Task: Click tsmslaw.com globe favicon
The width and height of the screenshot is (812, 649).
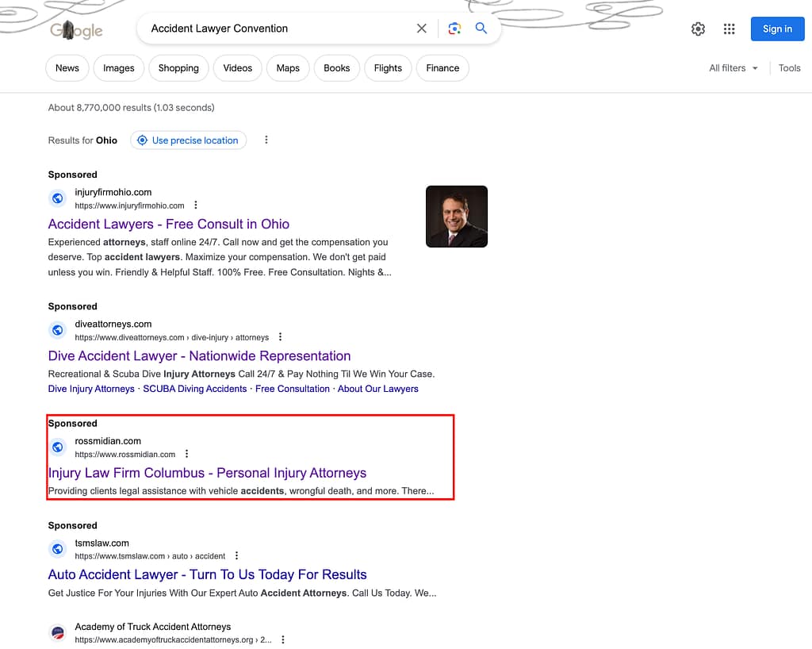Action: 58,549
